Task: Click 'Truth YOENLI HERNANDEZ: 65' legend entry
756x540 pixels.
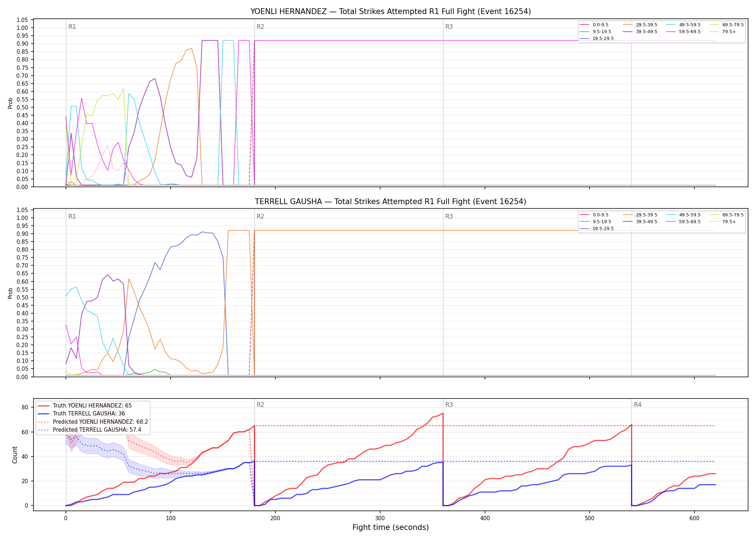Action: [85, 406]
